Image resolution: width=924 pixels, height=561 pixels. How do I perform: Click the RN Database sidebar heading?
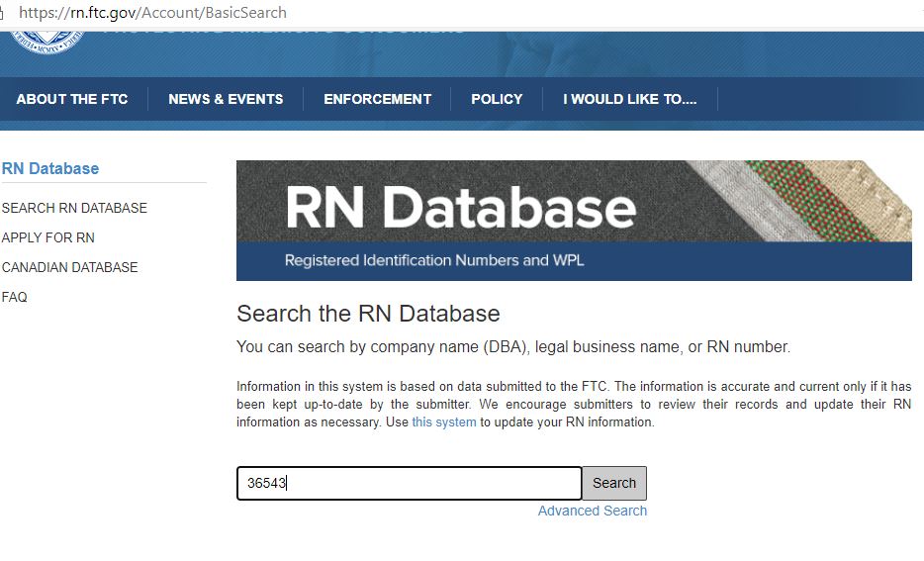[50, 168]
